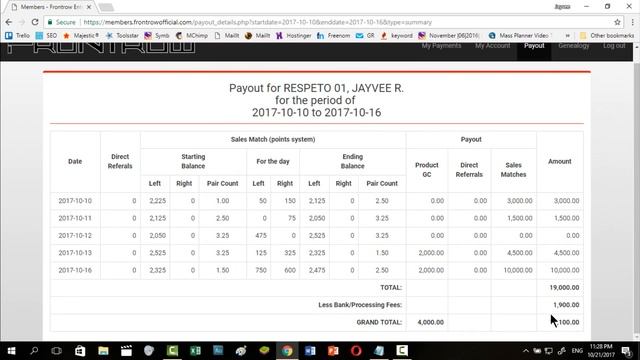This screenshot has height=360, width=640.
Task: Open Task View on the taskbar
Action: coord(56,351)
